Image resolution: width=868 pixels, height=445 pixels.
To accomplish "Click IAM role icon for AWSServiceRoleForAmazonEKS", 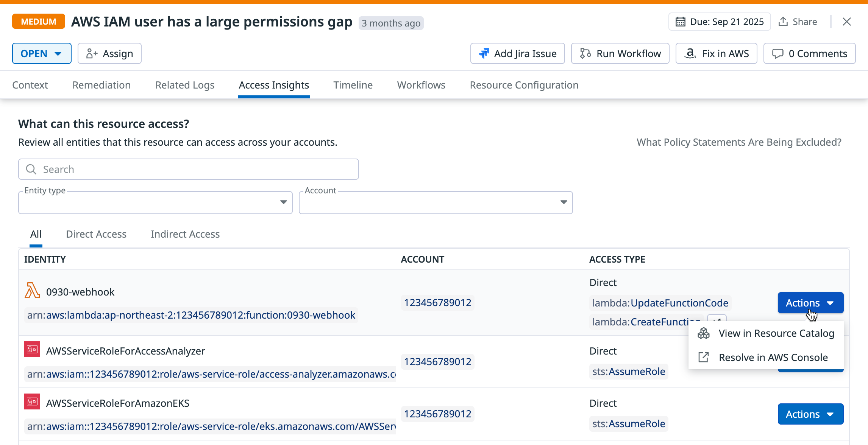I will point(32,401).
